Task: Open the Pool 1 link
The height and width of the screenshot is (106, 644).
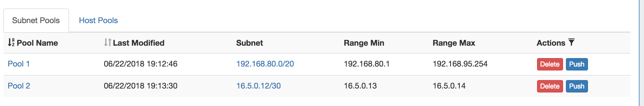Action: click(19, 64)
